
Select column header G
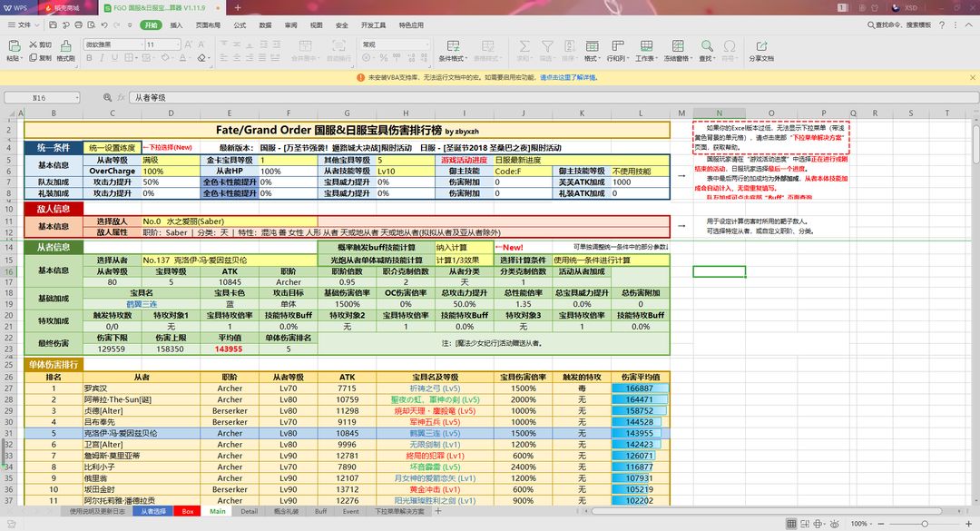pos(347,113)
